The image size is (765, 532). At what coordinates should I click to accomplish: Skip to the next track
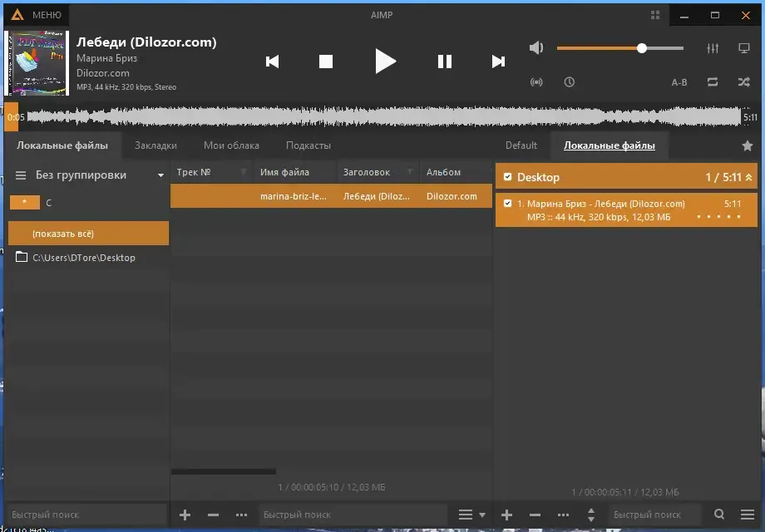498,62
